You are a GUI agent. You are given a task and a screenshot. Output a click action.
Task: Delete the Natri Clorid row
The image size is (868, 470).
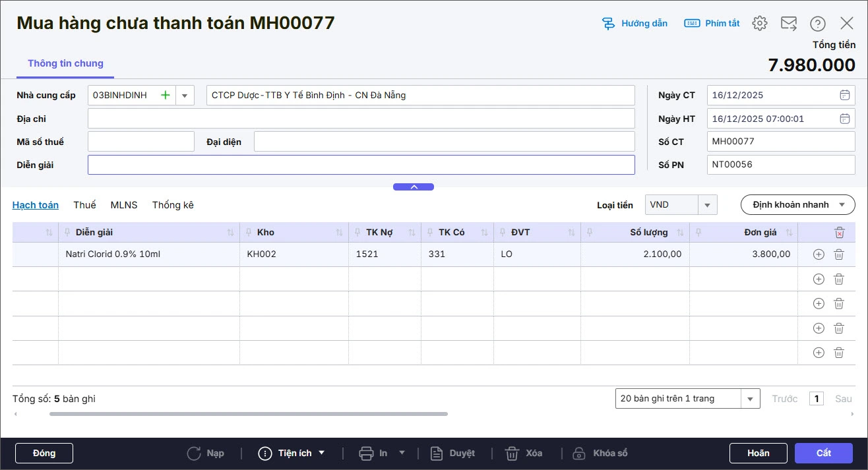click(839, 254)
